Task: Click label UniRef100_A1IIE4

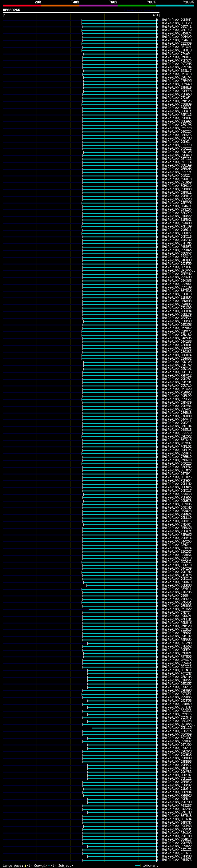Action: tap(176, 162)
